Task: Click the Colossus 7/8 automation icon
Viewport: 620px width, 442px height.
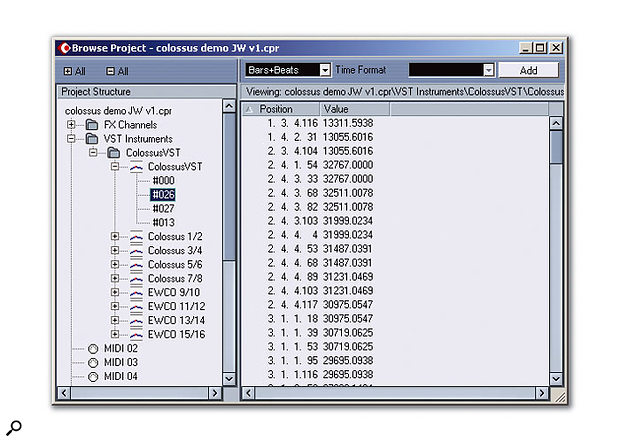Action: pos(136,278)
